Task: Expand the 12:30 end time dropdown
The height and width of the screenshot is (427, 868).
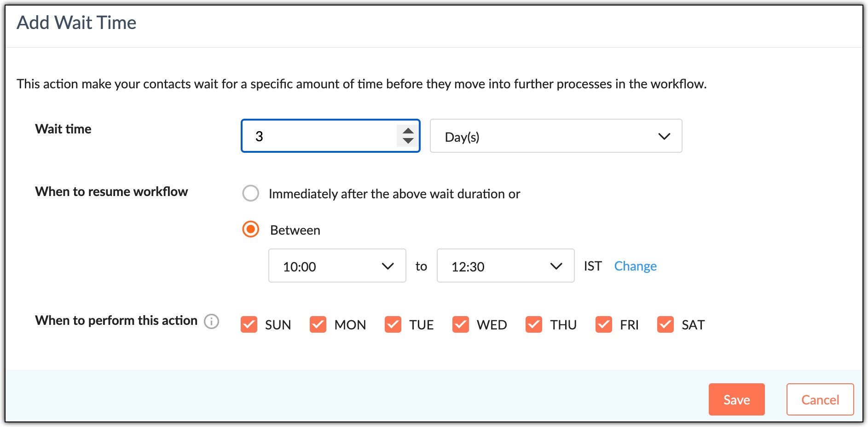Action: pyautogui.click(x=505, y=266)
